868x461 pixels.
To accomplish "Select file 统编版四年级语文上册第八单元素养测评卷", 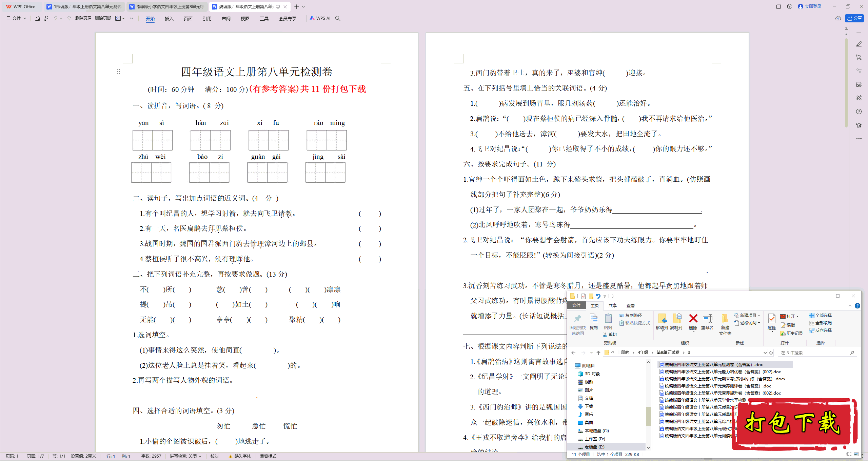I will pyautogui.click(x=715, y=386).
